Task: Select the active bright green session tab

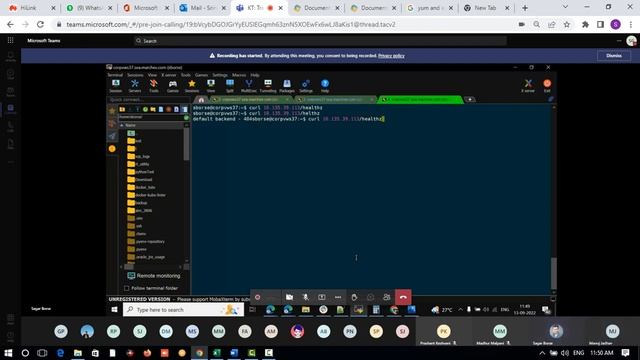Action: tap(420, 100)
